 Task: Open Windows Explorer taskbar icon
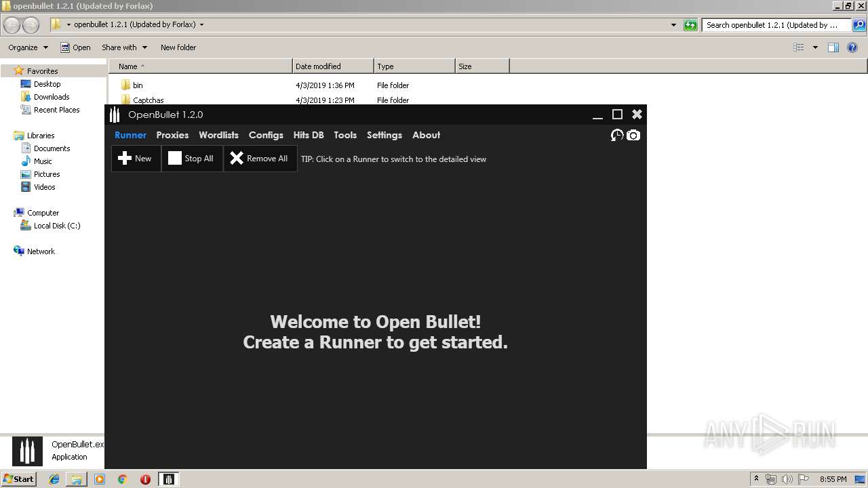77,479
